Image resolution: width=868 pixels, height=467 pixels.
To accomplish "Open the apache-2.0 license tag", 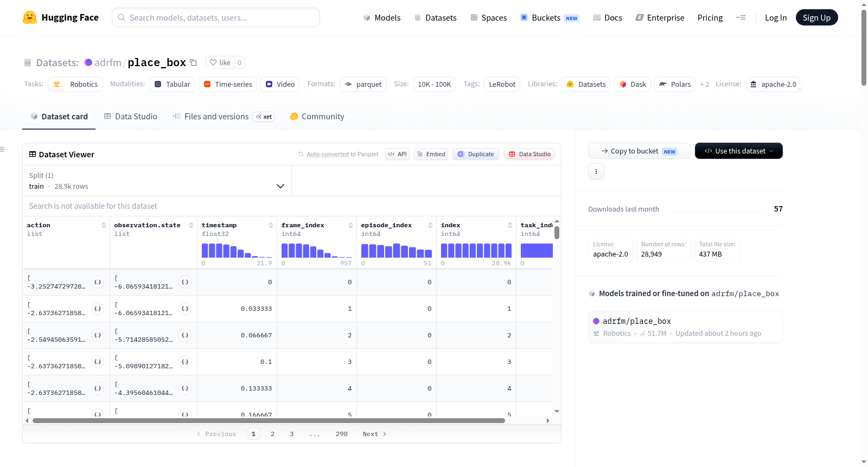I will coord(774,84).
